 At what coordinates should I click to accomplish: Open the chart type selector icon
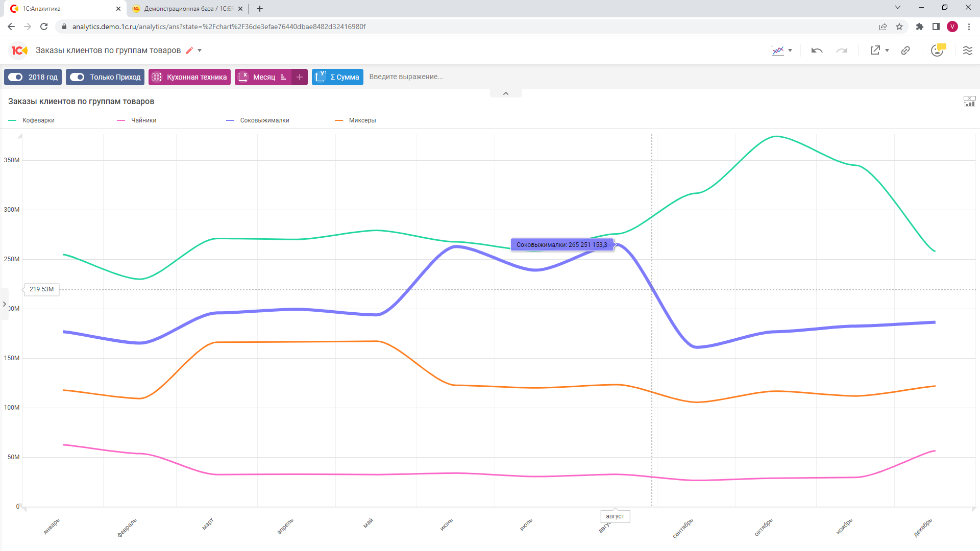coord(777,51)
